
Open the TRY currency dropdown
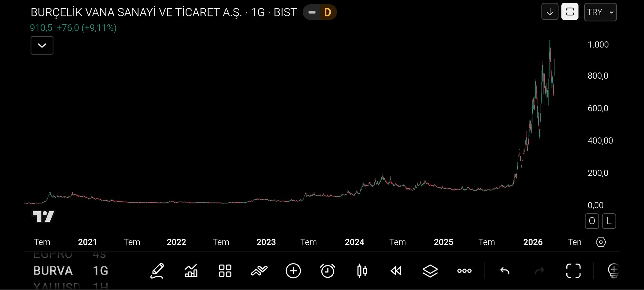tap(600, 12)
